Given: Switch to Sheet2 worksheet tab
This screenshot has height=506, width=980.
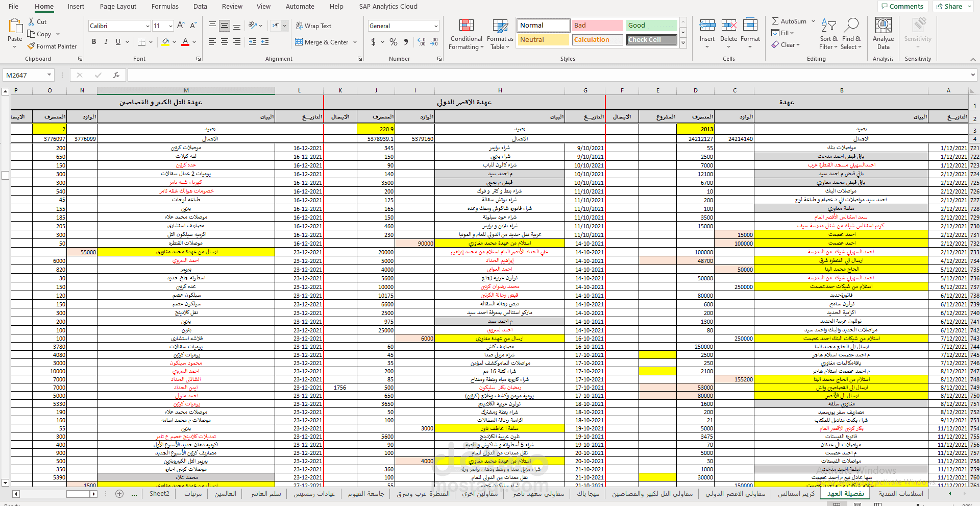Looking at the screenshot, I should [x=159, y=493].
